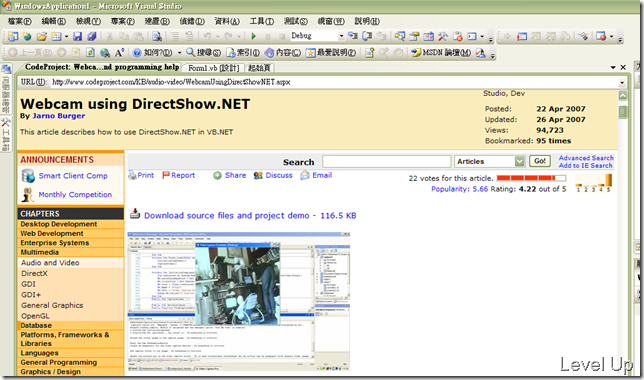644x380 pixels.
Task: Click the web Home globe icon
Action: coord(105,53)
